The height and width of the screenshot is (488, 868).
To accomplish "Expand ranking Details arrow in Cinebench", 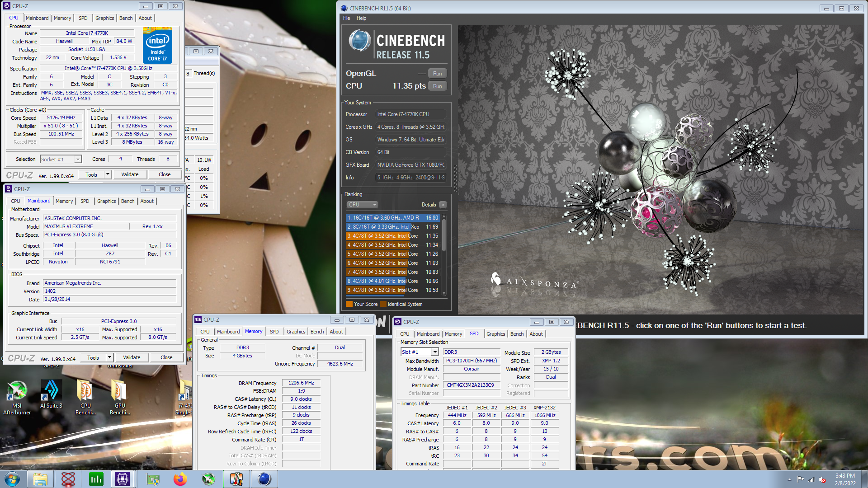I will point(443,205).
